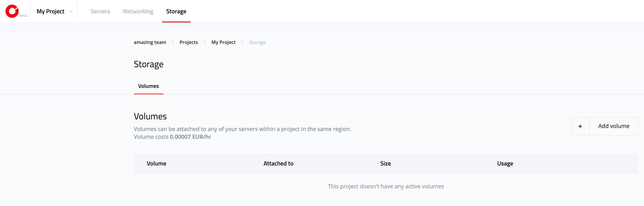Click the Size column header

[x=386, y=164]
